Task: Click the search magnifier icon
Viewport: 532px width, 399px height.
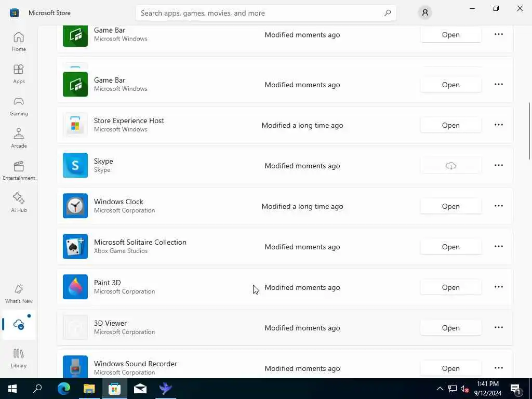Action: click(388, 13)
